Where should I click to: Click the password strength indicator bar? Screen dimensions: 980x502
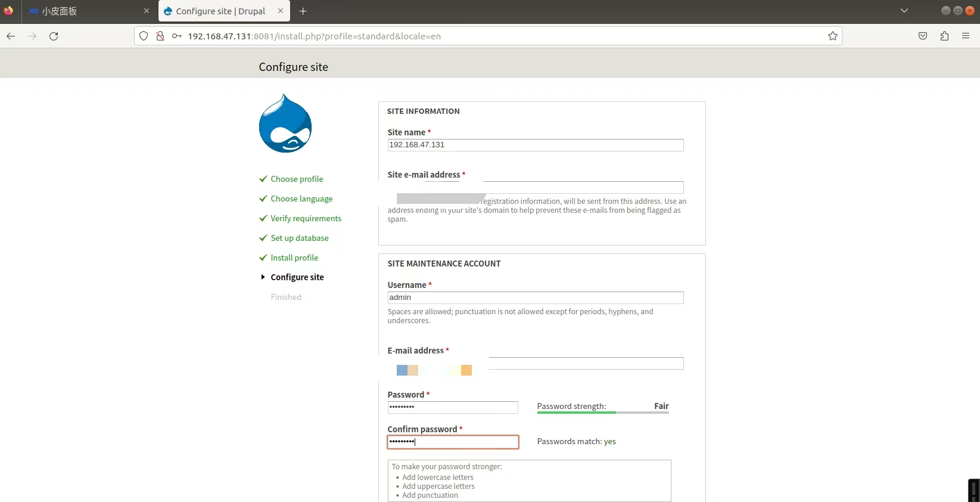[x=602, y=413]
